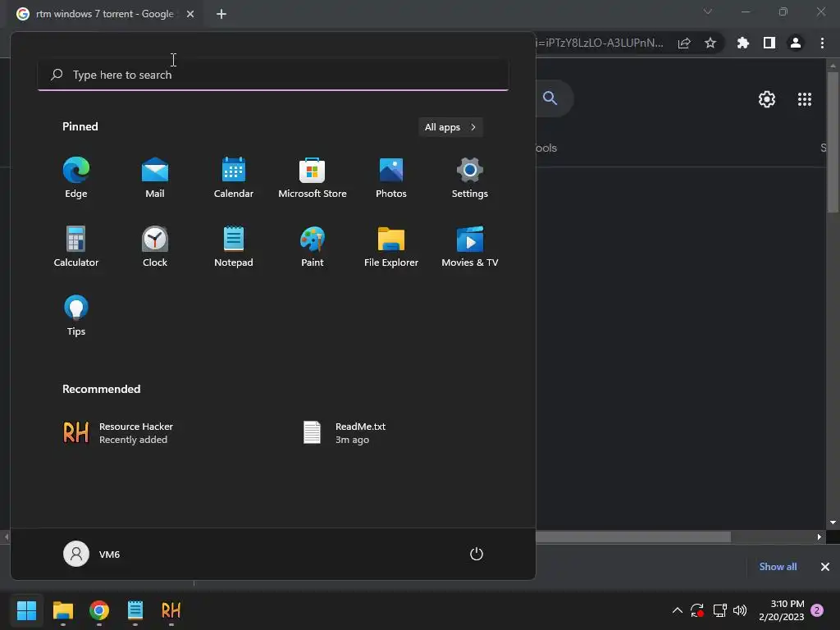Screen dimensions: 840x630
Task: Bookmark this page with the star
Action: click(710, 43)
